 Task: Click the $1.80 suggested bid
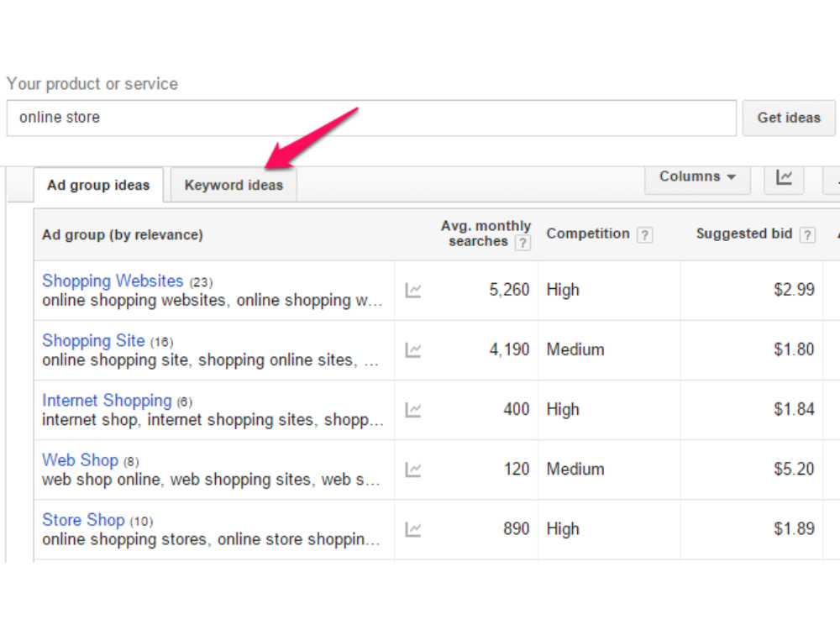pyautogui.click(x=794, y=349)
